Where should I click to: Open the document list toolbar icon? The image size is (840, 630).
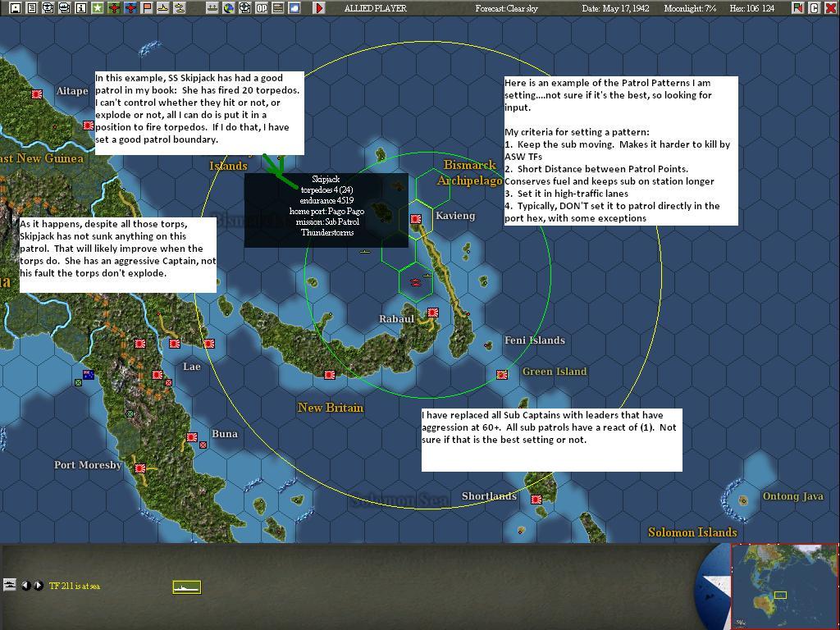tap(32, 8)
